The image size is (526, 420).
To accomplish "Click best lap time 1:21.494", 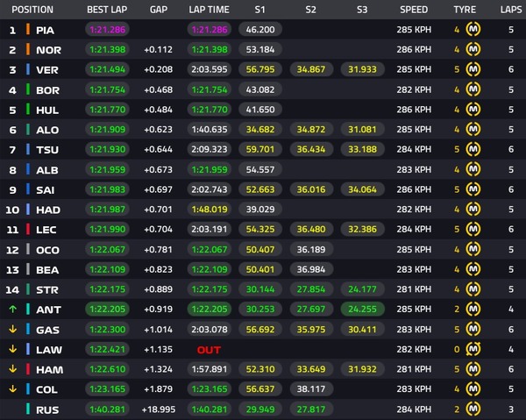I will tap(107, 69).
